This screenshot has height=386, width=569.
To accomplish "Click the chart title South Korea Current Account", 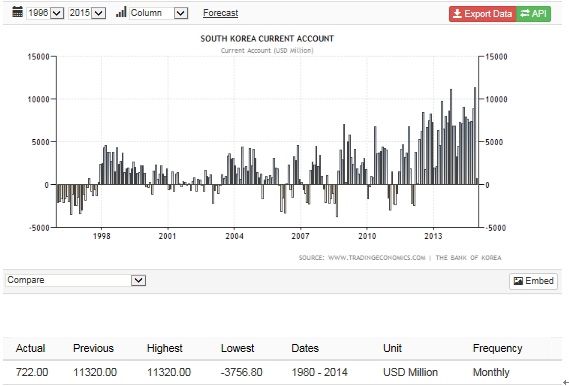I will click(267, 38).
